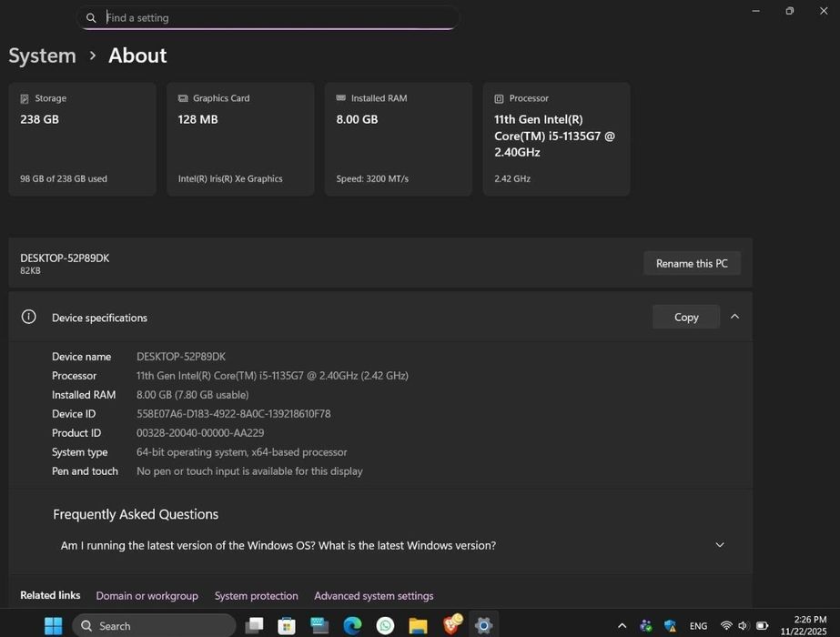Open the keyboard app taskbar icon
840x637 pixels.
[319, 625]
